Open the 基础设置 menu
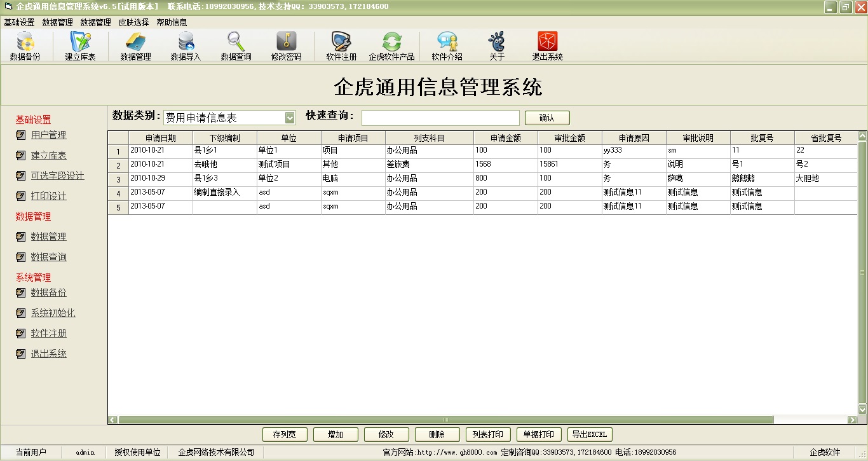Screen dimensions: 868x461 19,22
